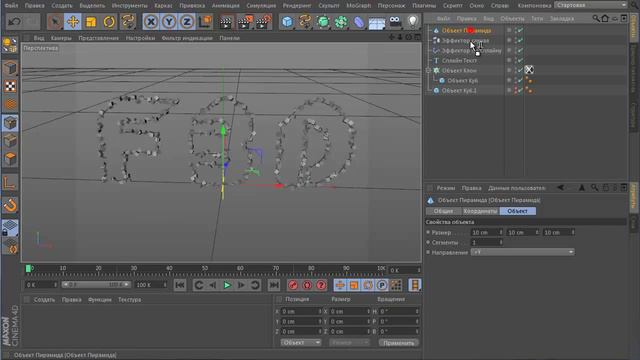This screenshot has height=360, width=640.
Task: Click the position X 0 cm field
Action: point(301,311)
